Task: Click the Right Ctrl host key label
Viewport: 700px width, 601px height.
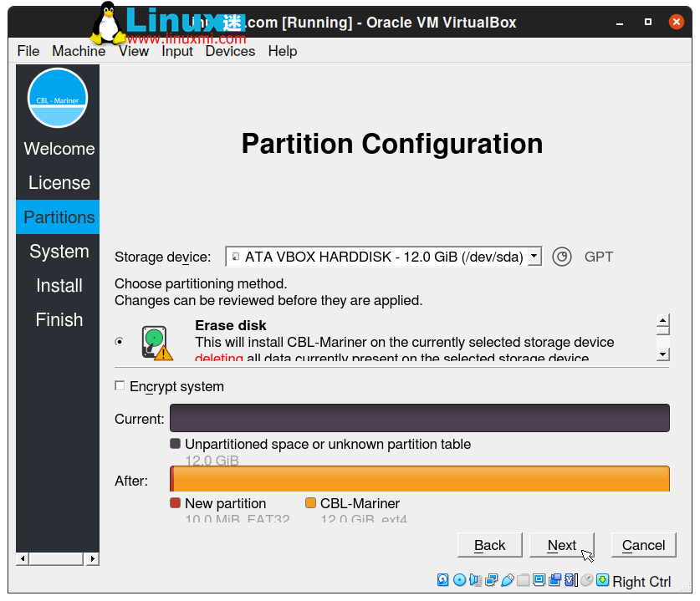Action: point(641,582)
